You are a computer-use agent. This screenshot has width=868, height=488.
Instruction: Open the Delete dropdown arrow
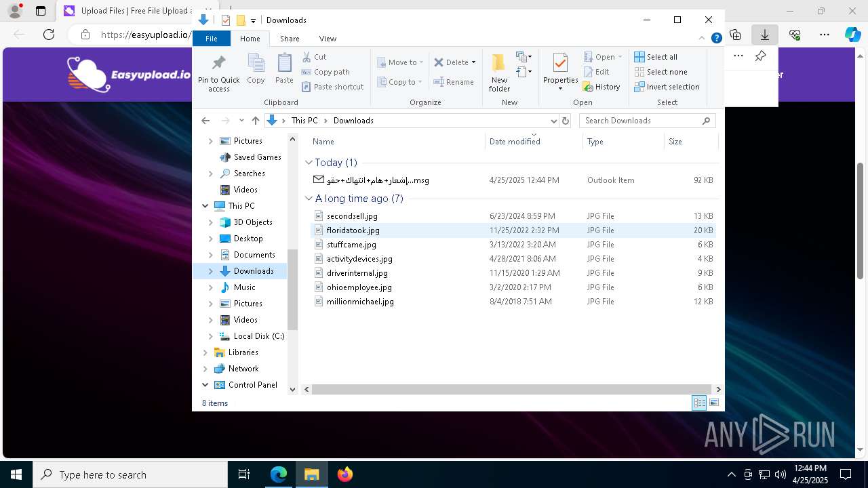pyautogui.click(x=473, y=62)
